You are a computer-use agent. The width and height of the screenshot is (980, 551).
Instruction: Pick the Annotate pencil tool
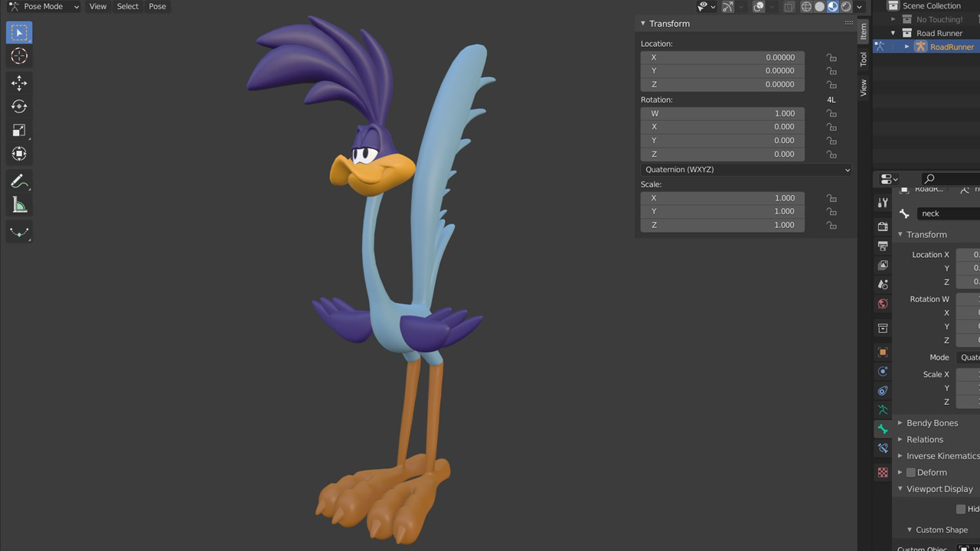tap(19, 181)
